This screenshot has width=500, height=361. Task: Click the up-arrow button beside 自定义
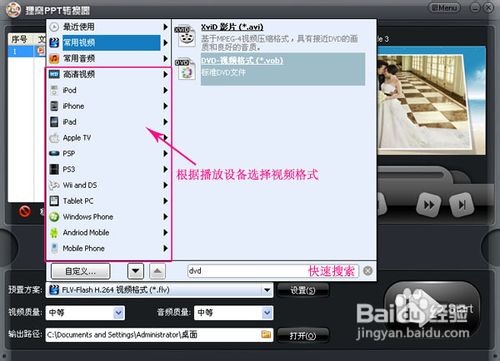(157, 271)
